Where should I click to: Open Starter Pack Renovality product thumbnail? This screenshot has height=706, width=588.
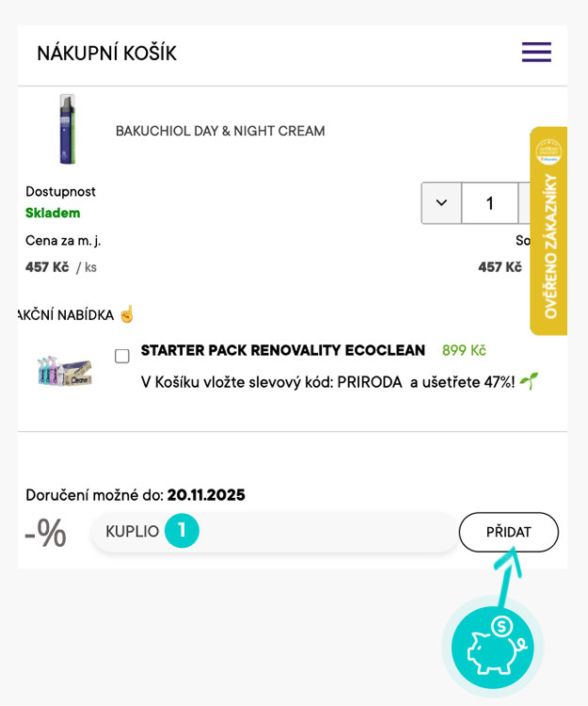[x=63, y=370]
